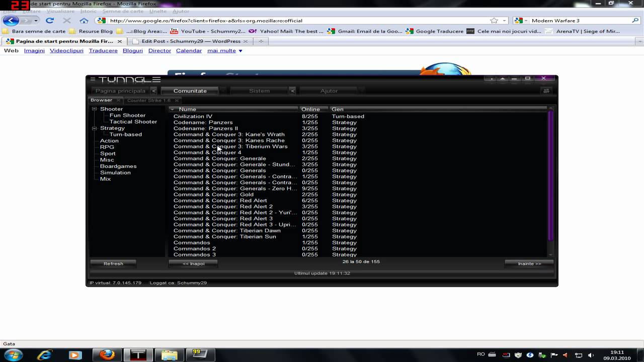Screen dimensions: 644x362
Task: Open Windows Start menu
Action: 13,354
